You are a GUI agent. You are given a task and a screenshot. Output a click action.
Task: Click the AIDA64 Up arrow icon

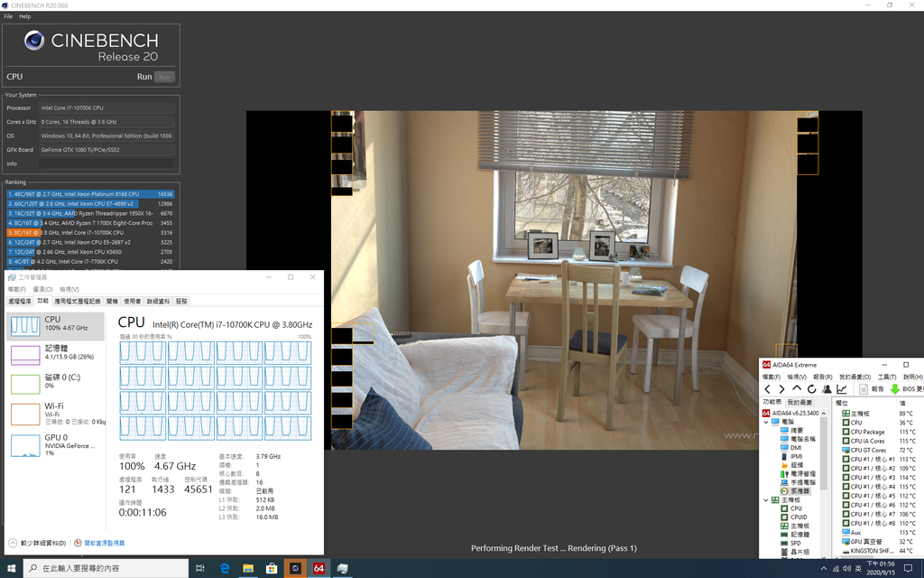(797, 388)
